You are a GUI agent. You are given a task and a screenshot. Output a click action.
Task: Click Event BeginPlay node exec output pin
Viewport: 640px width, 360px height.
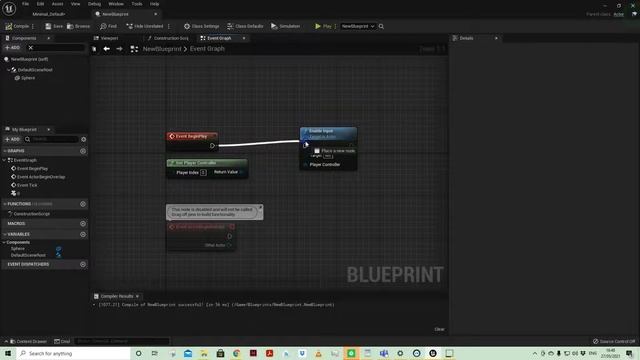[x=212, y=146]
